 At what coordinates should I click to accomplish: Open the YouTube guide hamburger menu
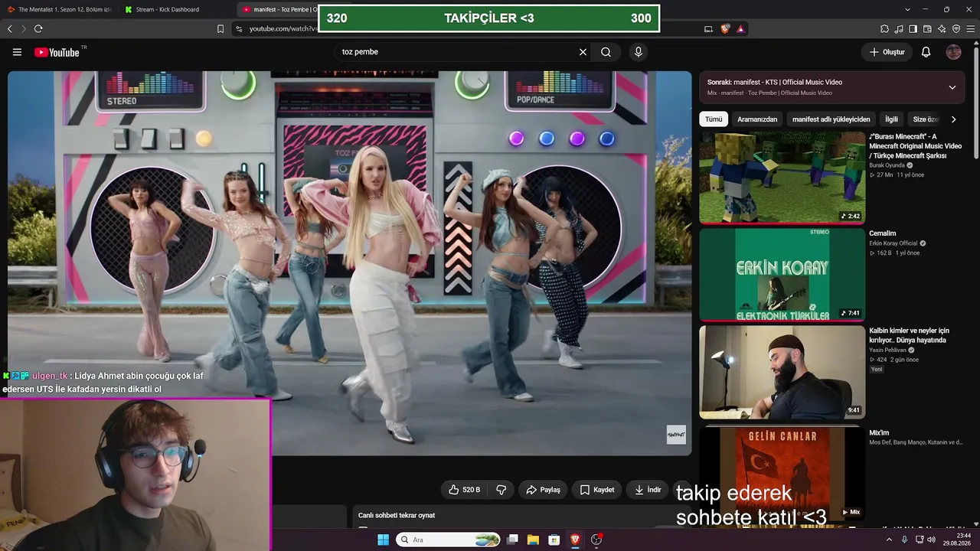[17, 52]
